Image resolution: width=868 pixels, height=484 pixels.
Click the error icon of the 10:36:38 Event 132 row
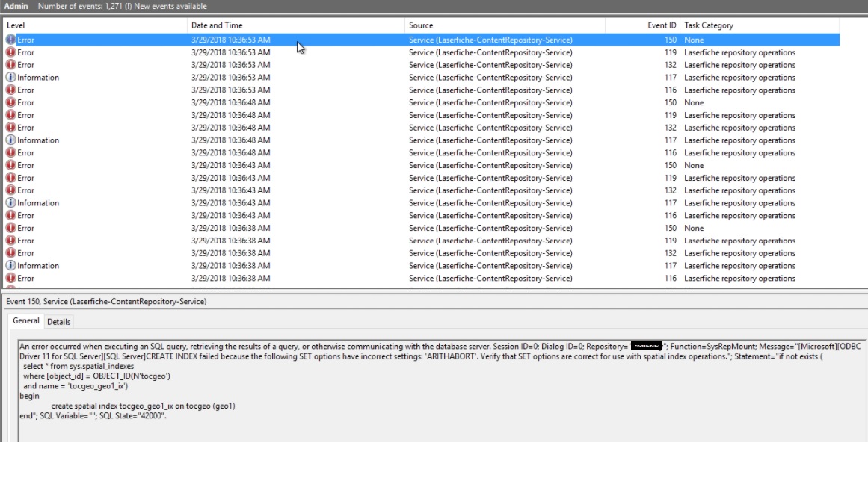click(10, 252)
